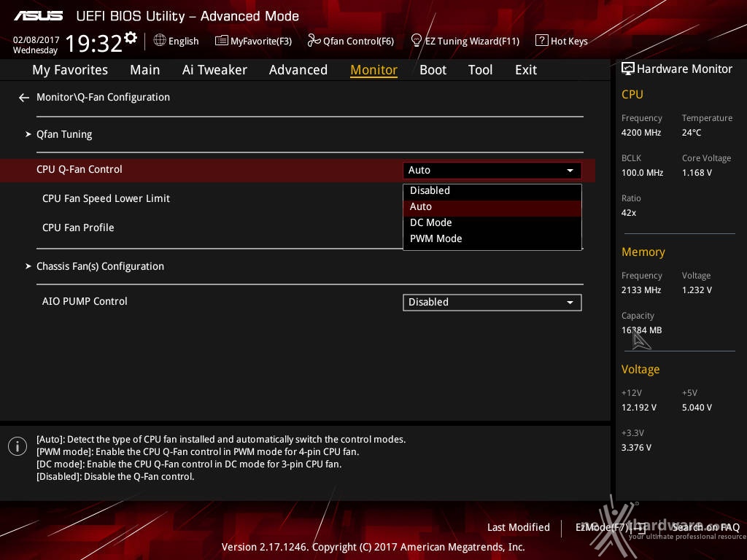Choose Disabled in the Q-Fan dropdown list
This screenshot has height=560, width=747.
pos(492,190)
